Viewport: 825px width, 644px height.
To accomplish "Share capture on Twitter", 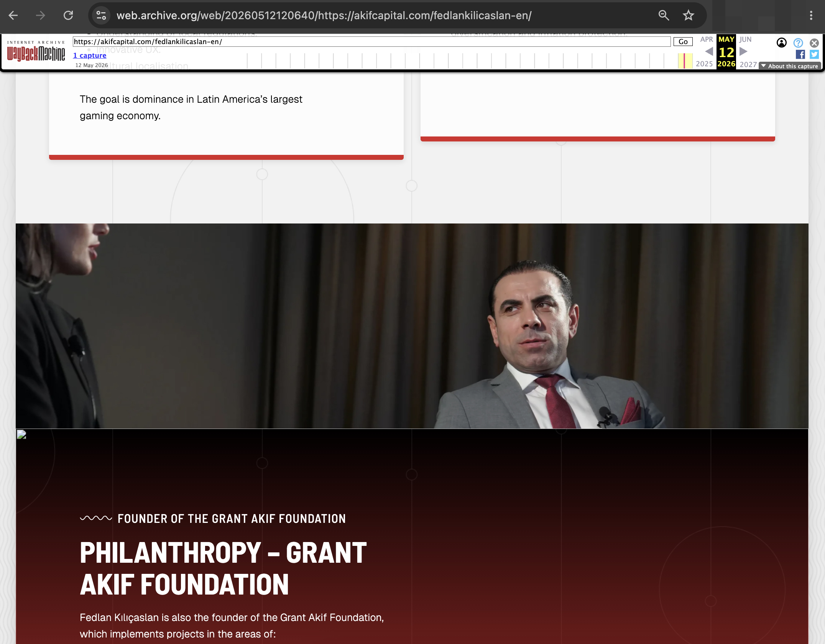I will click(x=814, y=54).
